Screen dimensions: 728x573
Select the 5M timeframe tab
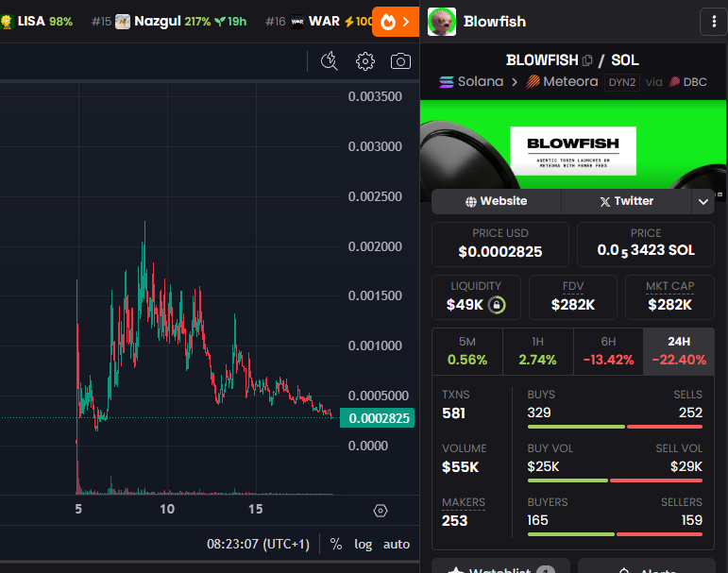point(467,351)
